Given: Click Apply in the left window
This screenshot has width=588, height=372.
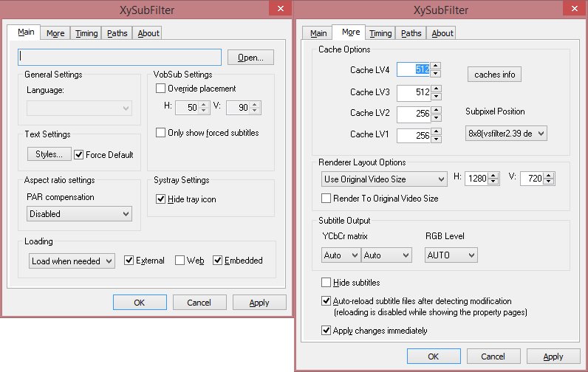Looking at the screenshot, I should pos(259,303).
